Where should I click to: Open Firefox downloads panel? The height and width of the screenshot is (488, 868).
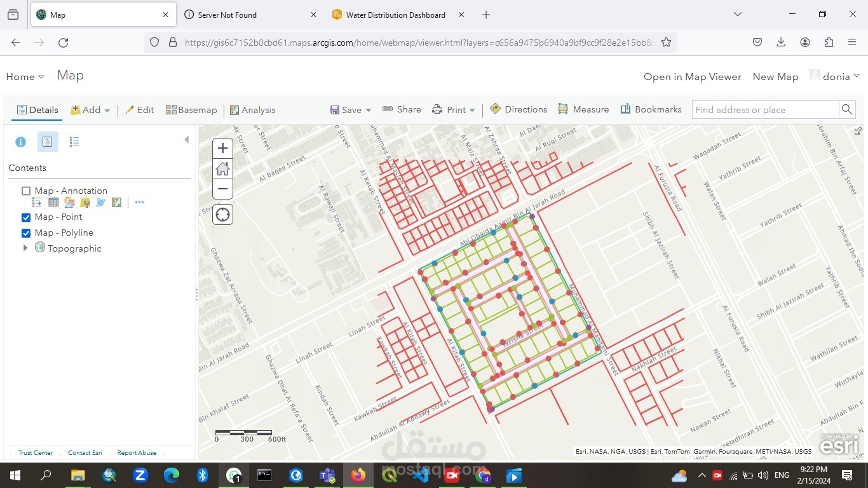pyautogui.click(x=781, y=43)
